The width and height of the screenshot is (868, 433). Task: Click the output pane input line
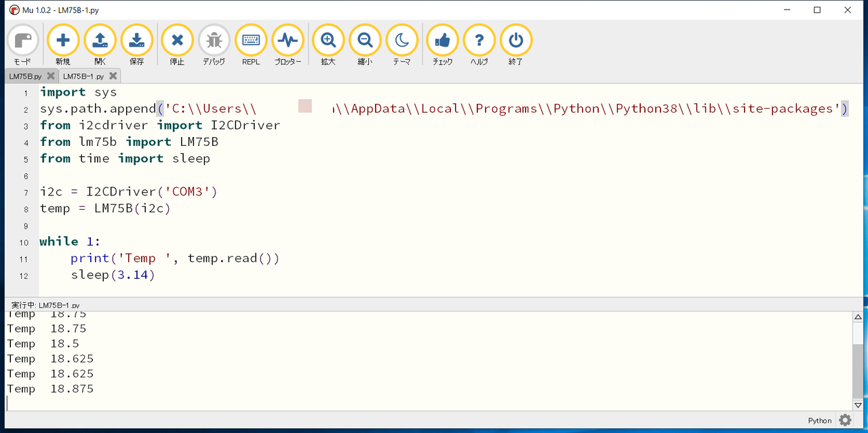point(429,404)
